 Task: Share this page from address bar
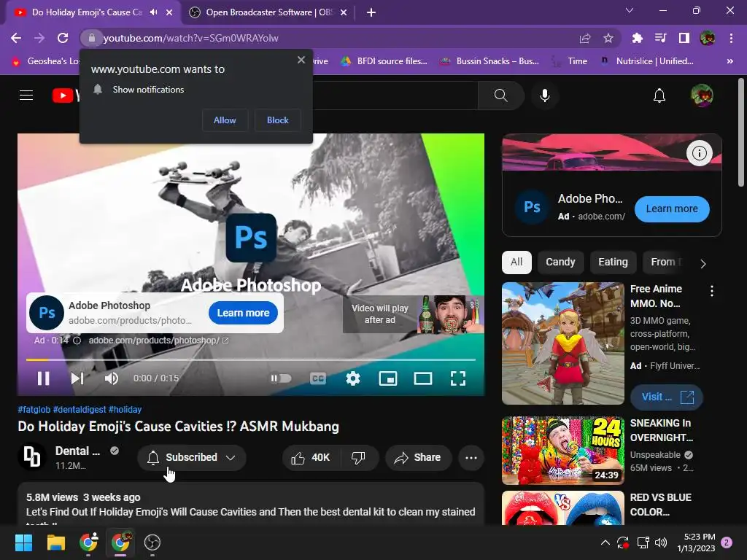point(584,38)
